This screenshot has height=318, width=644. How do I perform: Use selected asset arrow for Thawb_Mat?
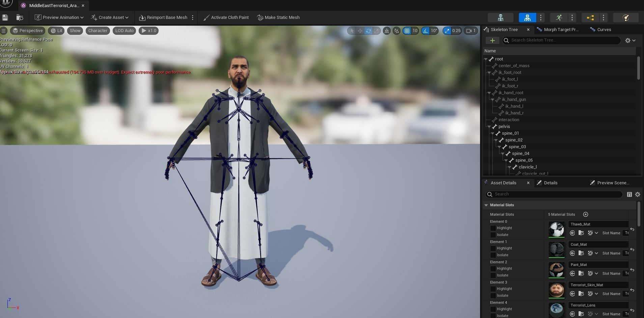point(572,233)
